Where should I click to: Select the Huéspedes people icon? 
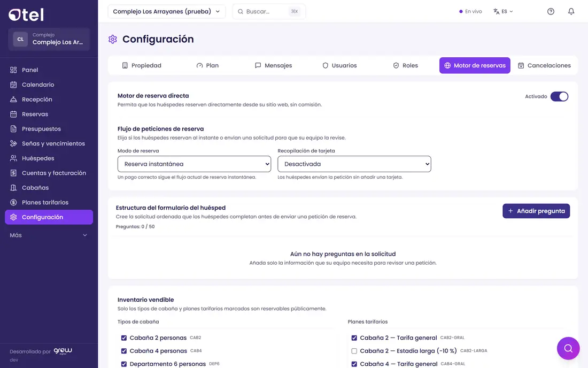[x=13, y=158]
